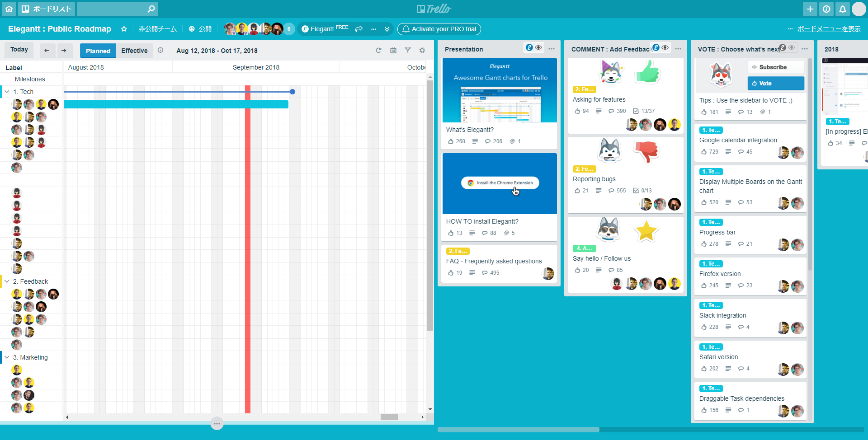
Task: Open the Draggable Task dependencies card
Action: [x=750, y=401]
